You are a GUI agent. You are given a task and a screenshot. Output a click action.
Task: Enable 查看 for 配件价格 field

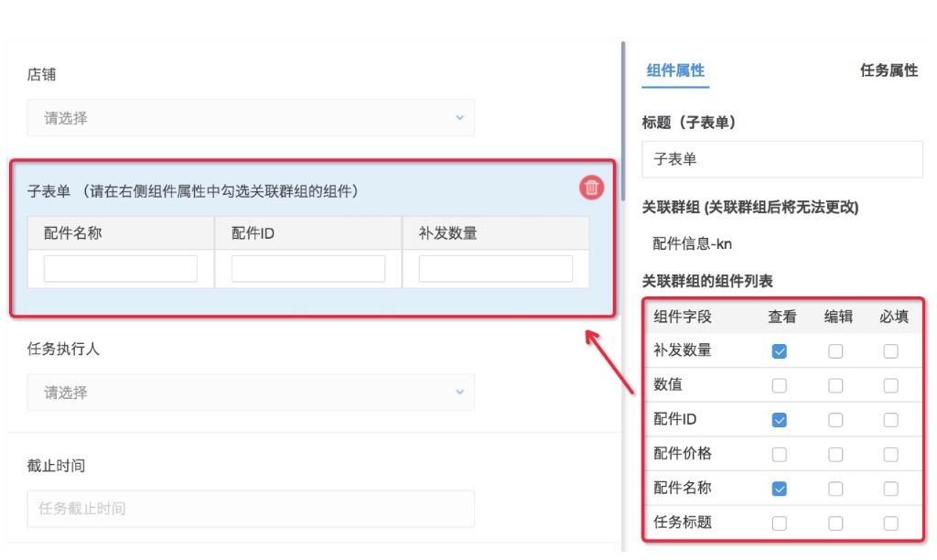pyautogui.click(x=780, y=455)
